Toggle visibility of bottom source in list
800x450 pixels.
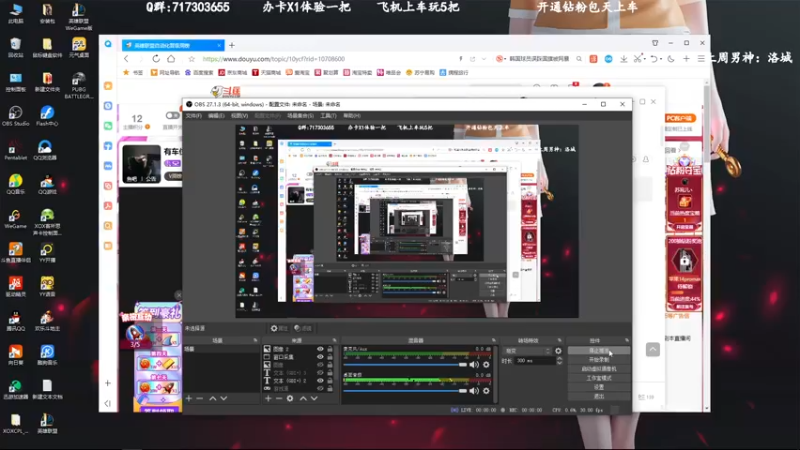point(320,389)
